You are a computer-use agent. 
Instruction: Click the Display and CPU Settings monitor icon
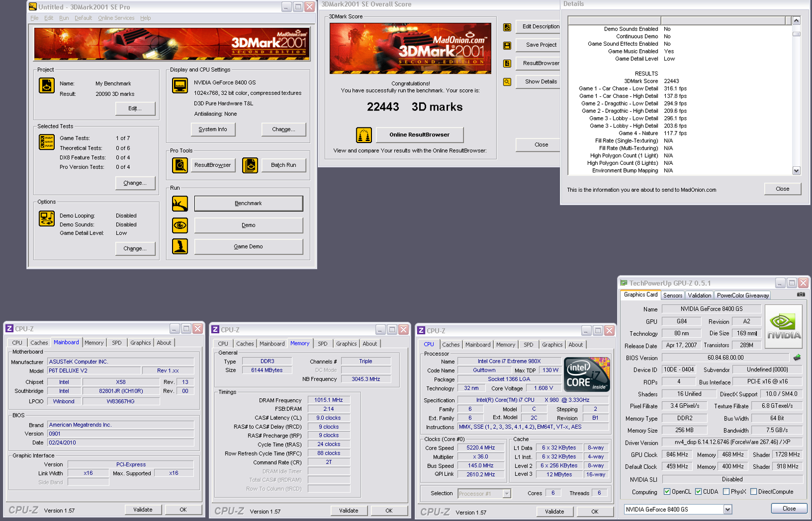(x=180, y=86)
